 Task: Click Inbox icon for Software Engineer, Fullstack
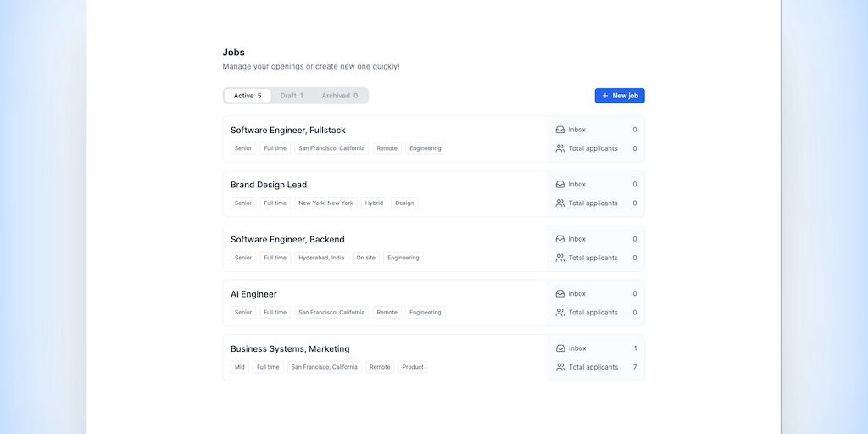tap(560, 130)
